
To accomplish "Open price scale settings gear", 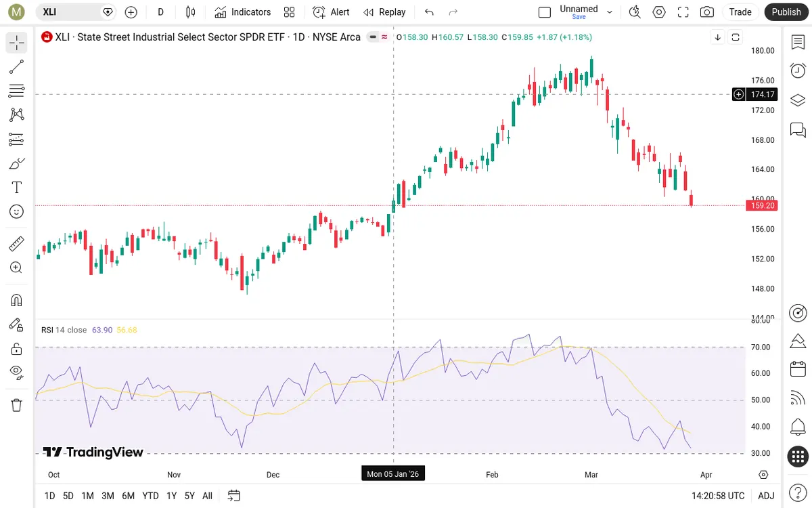I will point(764,475).
